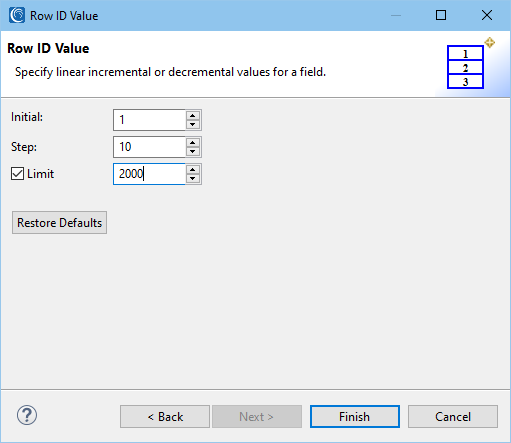Cancel the Row ID Value wizard
511x443 pixels.
[453, 417]
